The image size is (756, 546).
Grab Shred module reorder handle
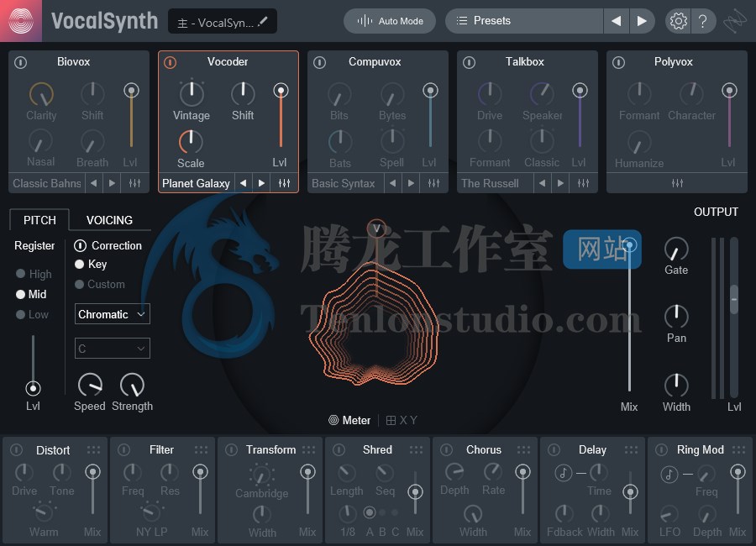[416, 449]
